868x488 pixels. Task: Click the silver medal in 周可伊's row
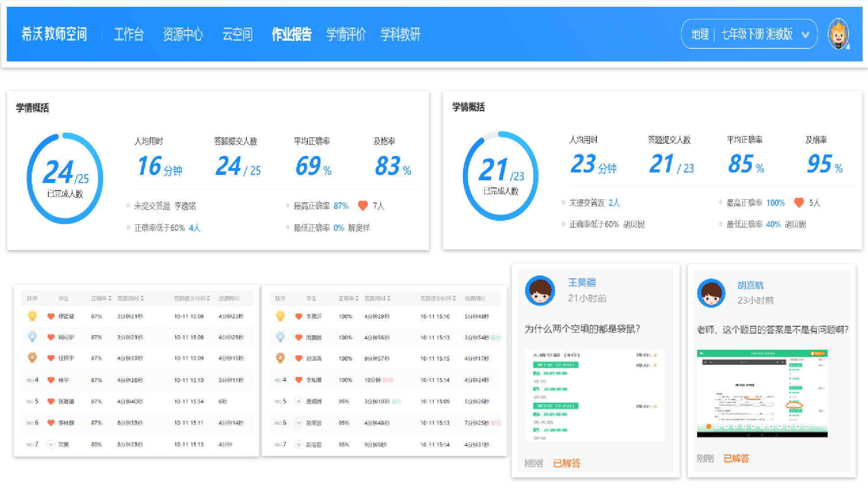point(32,337)
